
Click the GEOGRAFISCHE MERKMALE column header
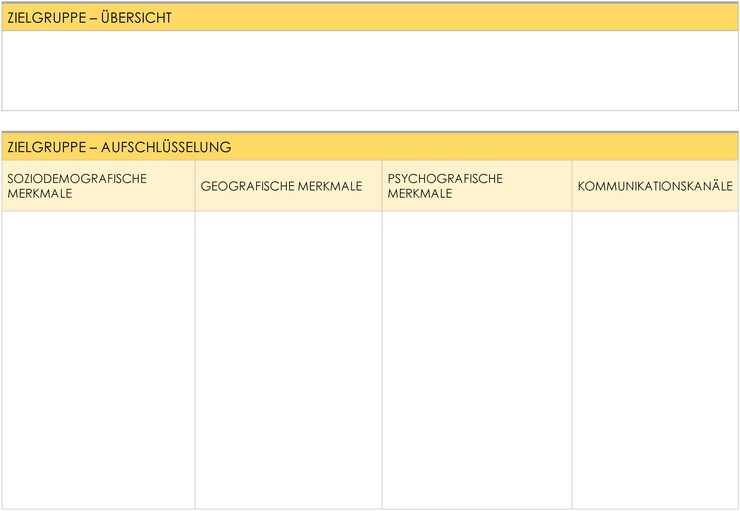288,186
